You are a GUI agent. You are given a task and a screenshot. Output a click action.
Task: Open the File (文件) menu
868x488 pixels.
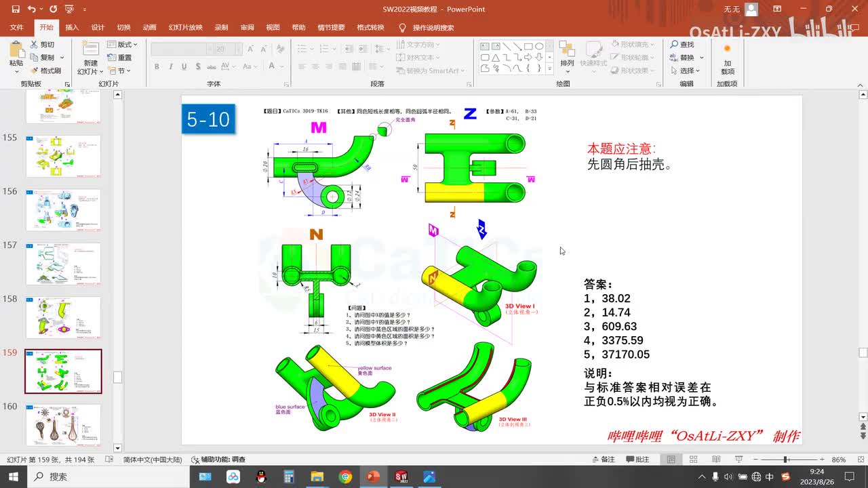tap(17, 28)
